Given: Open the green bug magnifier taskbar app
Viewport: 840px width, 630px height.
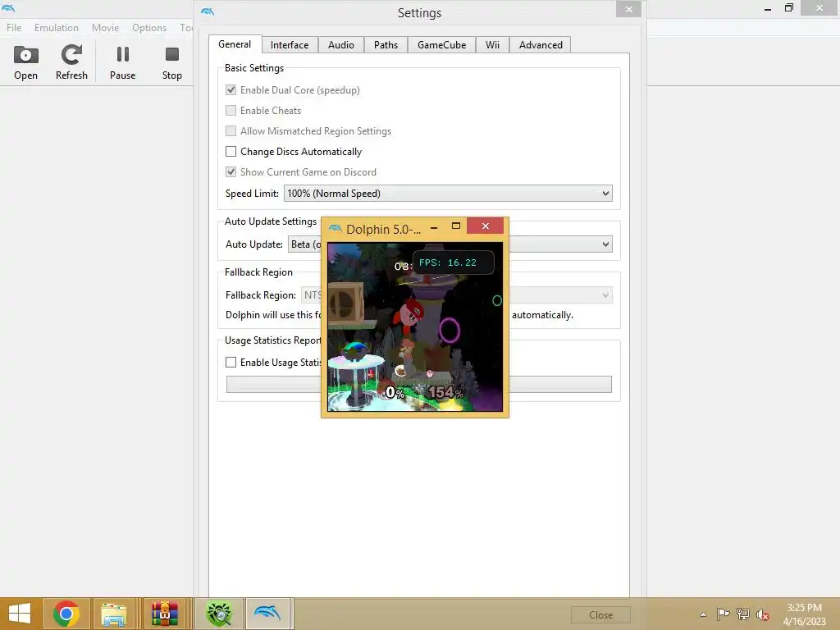Looking at the screenshot, I should pyautogui.click(x=219, y=614).
